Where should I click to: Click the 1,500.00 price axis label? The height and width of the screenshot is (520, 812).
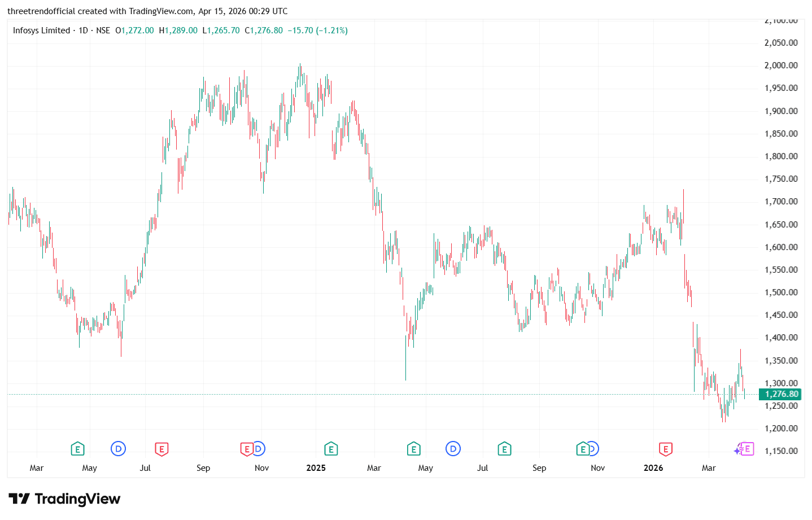(x=781, y=292)
